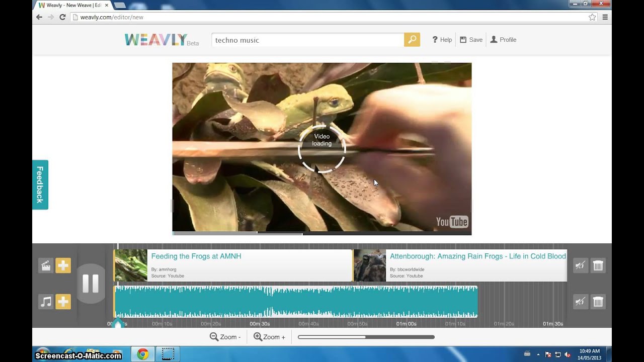644x362 pixels.
Task: Click the video clapperboard track icon
Action: click(46, 265)
